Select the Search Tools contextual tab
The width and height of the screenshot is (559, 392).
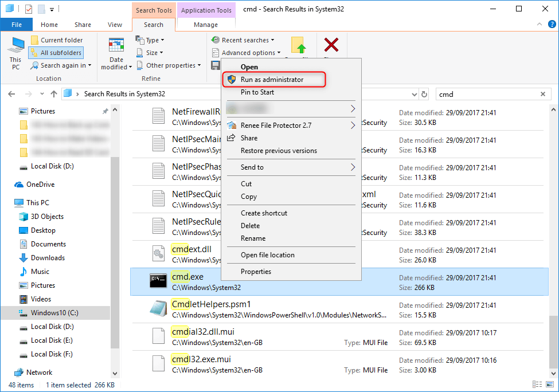click(154, 10)
